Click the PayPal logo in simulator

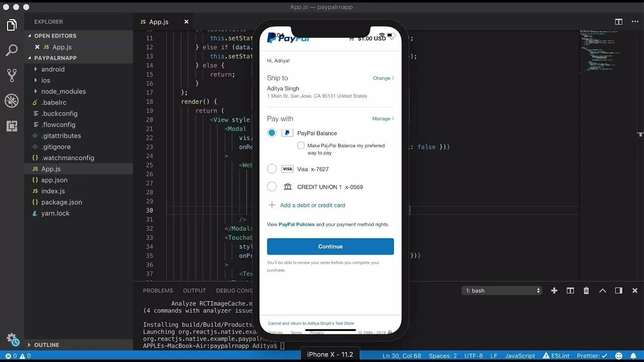coord(288,38)
